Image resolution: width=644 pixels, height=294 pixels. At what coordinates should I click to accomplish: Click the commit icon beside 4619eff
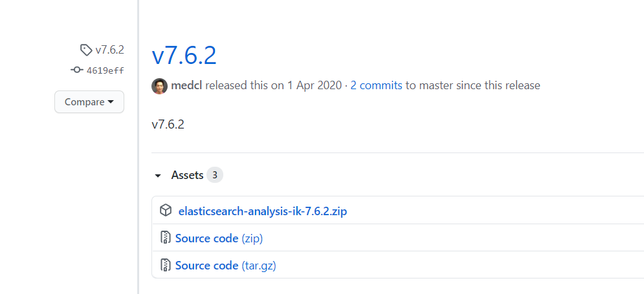coord(77,70)
